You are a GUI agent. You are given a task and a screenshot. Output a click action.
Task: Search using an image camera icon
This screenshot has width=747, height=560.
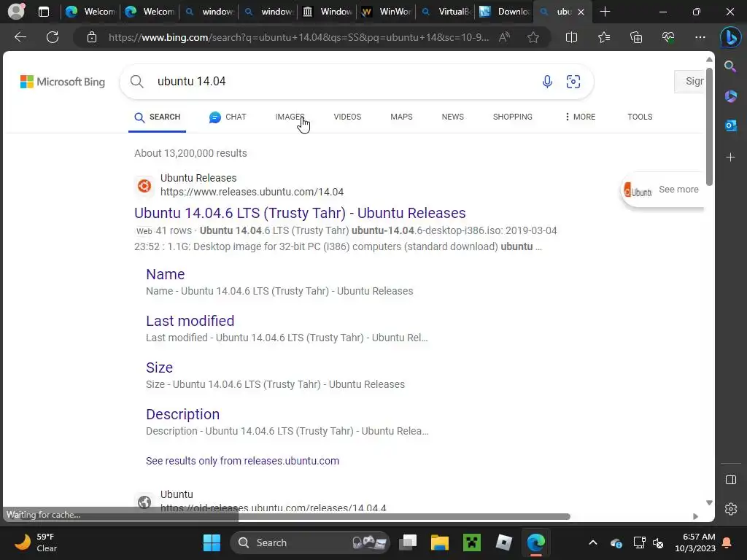(573, 82)
